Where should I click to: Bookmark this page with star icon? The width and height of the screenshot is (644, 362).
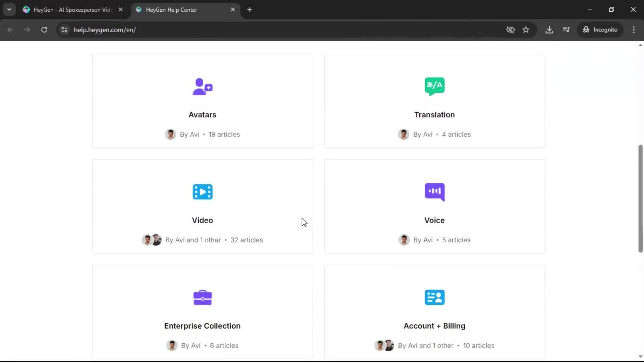click(x=526, y=30)
